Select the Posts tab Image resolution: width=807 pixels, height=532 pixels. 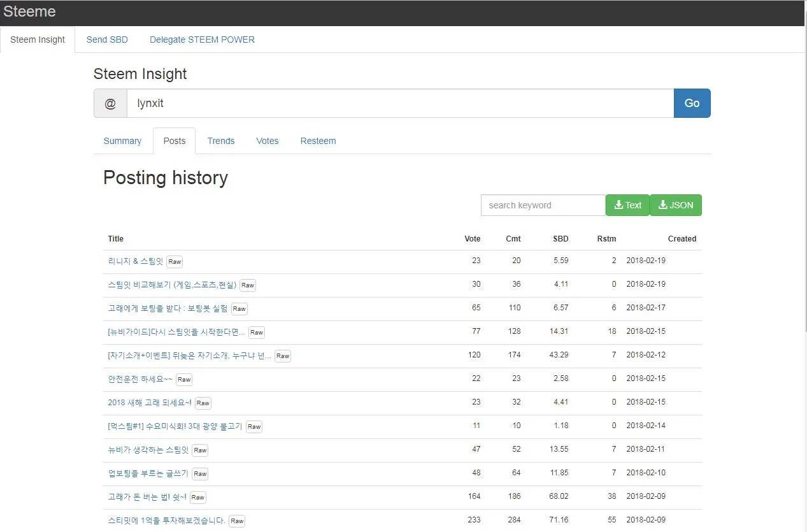[175, 141]
